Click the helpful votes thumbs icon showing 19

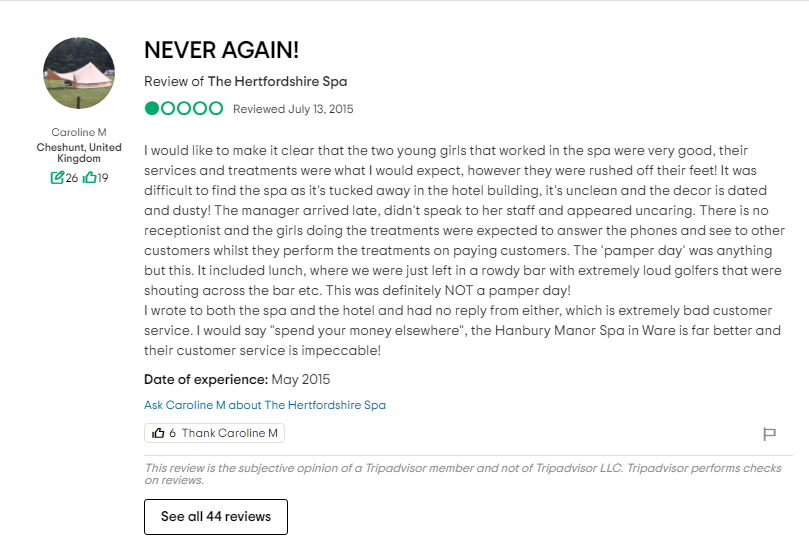89,177
